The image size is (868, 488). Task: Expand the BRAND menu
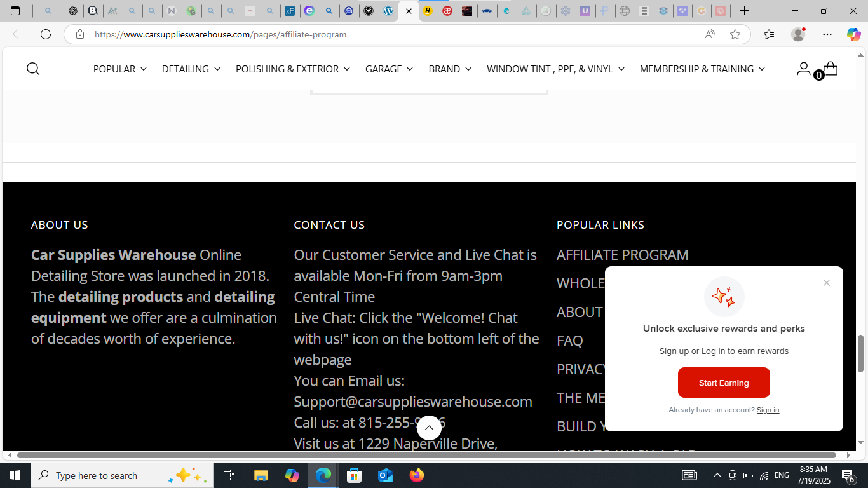pos(450,69)
